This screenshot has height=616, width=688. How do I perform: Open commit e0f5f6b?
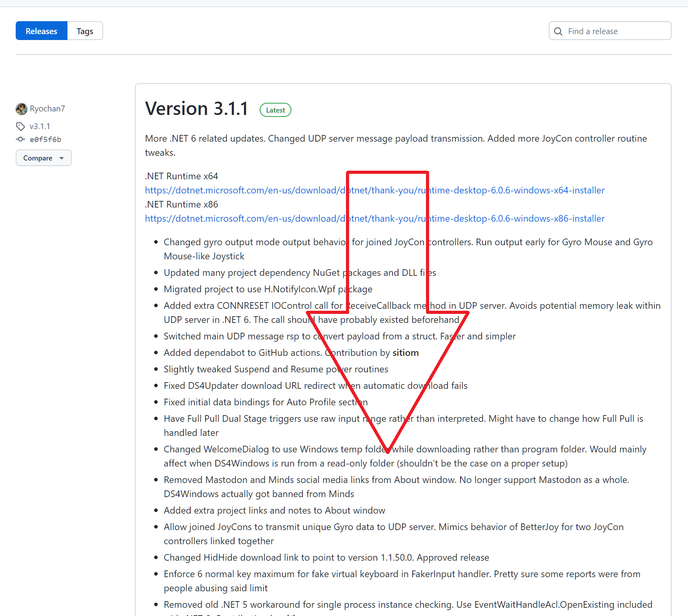click(46, 139)
